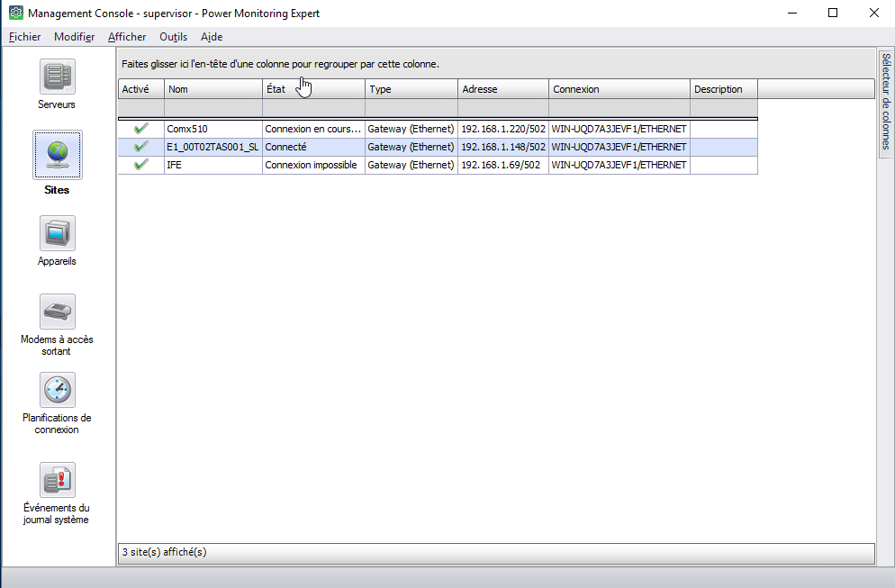Open the Afficher menu
The width and height of the screenshot is (895, 588).
127,37
